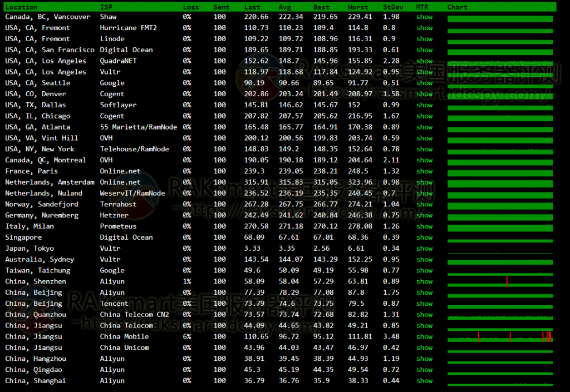
Task: Click show for Qingdao Aliyun row
Action: (424, 370)
